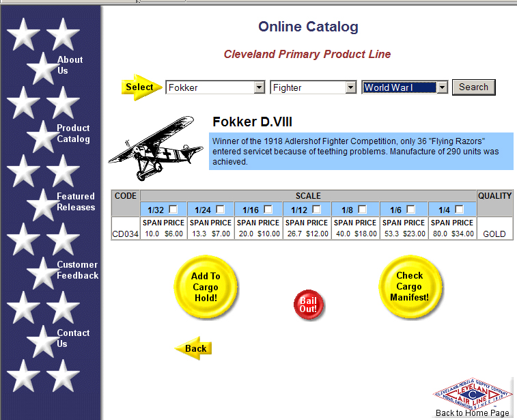The image size is (517, 420).
Task: Click the Fokker D.VIII airplane image
Action: click(x=157, y=148)
